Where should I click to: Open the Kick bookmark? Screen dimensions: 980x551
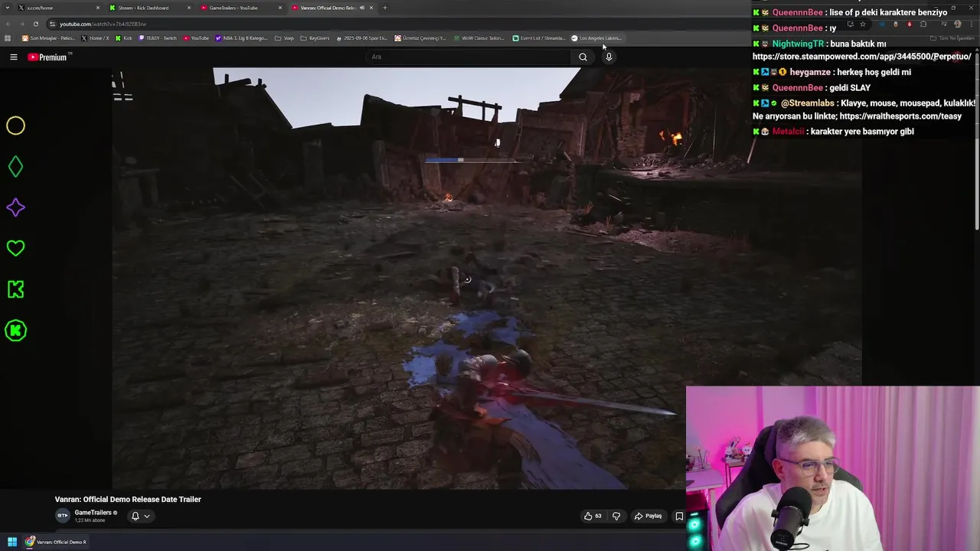124,38
